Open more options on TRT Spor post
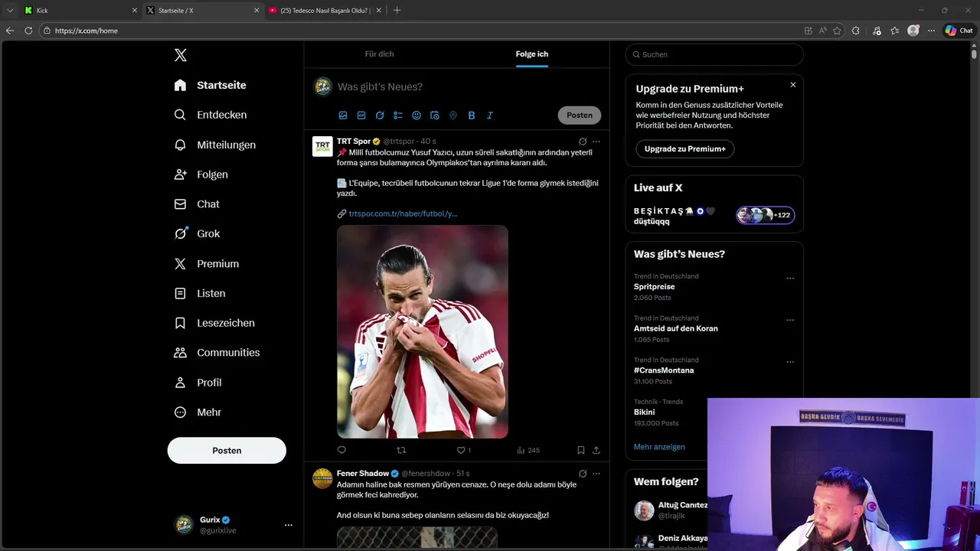Image resolution: width=980 pixels, height=551 pixels. (x=596, y=142)
